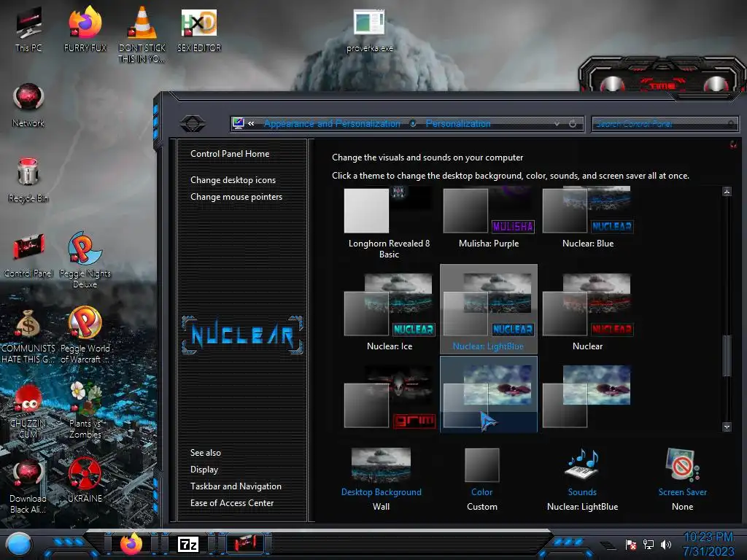Screen dimensions: 747x560
Task: Click the network tray icon
Action: pos(648,544)
